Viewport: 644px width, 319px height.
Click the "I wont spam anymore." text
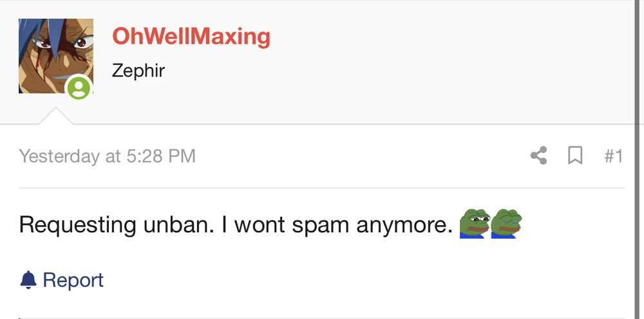coord(340,225)
